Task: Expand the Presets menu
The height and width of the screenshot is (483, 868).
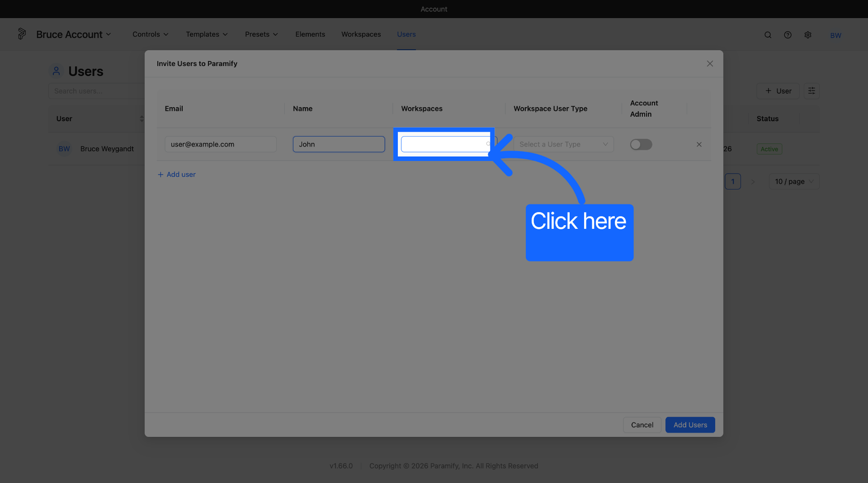Action: point(262,34)
